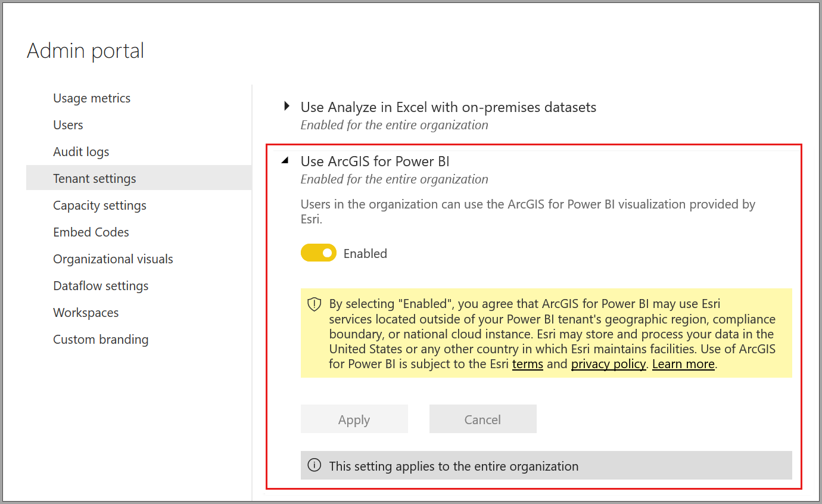Click the Apply button
Image resolution: width=822 pixels, height=504 pixels.
(354, 419)
